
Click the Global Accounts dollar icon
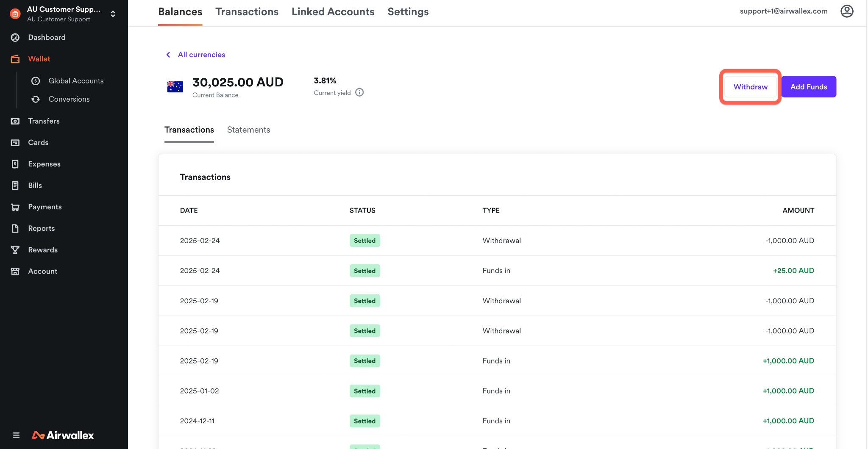36,81
